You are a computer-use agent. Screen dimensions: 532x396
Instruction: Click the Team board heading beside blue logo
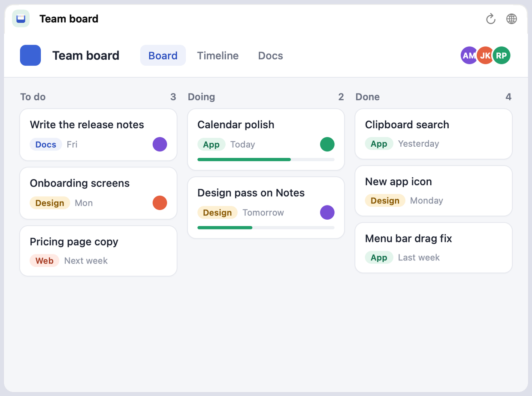pyautogui.click(x=86, y=55)
